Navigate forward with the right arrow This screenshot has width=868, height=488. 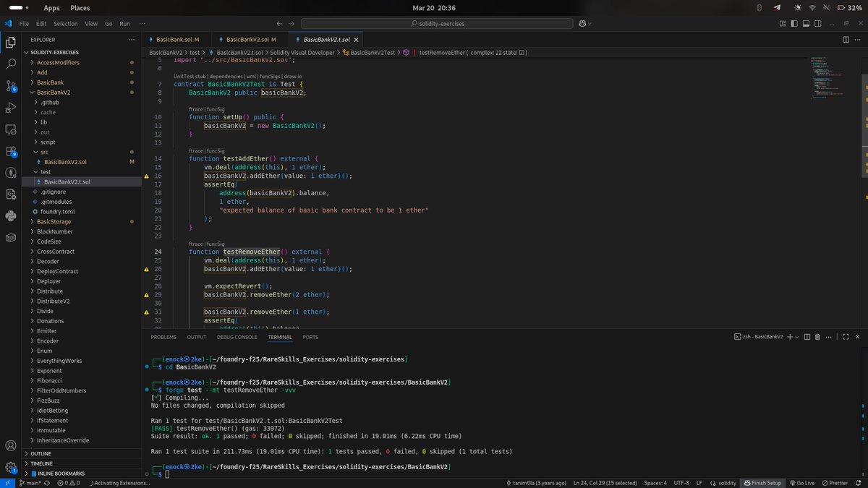pyautogui.click(x=291, y=23)
